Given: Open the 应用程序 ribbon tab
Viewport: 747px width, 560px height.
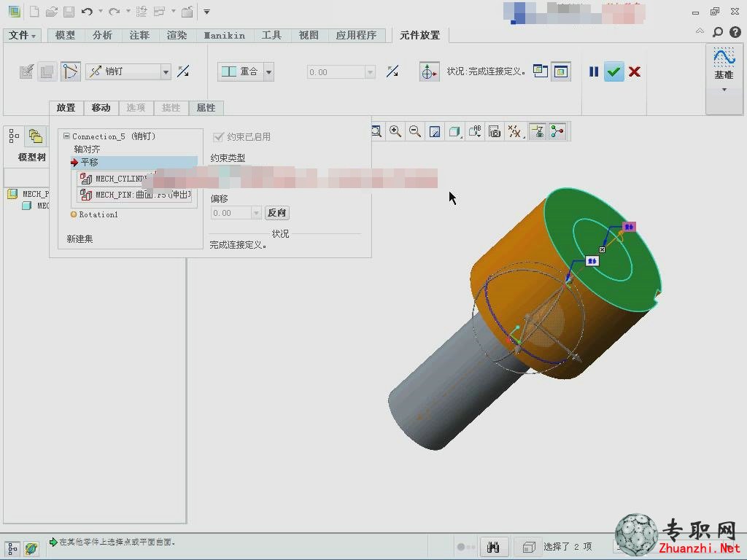Looking at the screenshot, I should click(356, 35).
